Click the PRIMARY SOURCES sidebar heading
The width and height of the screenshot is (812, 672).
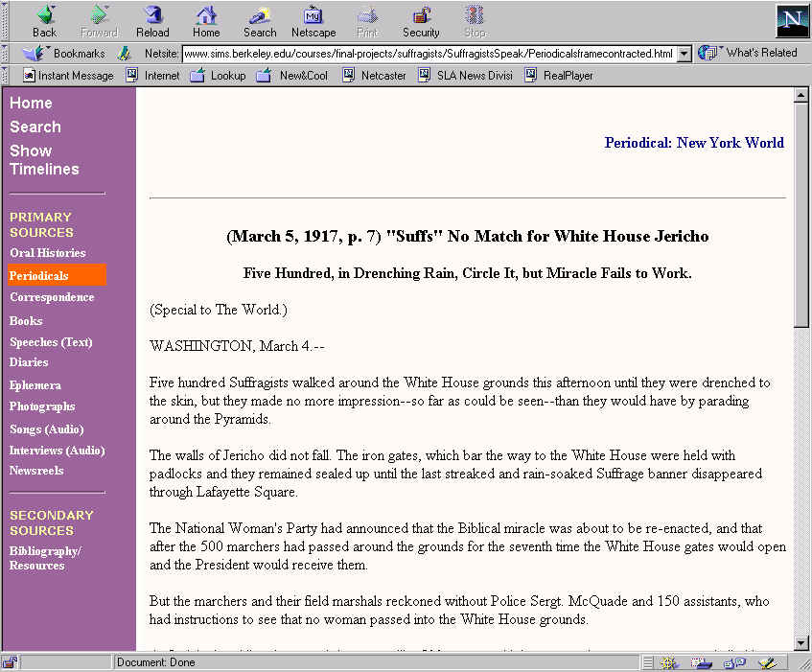tap(41, 224)
